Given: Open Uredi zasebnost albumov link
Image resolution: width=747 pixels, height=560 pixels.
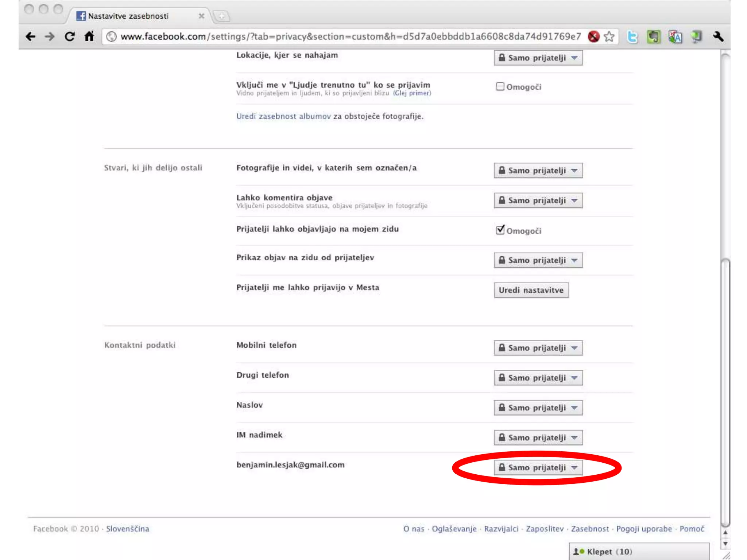Looking at the screenshot, I should (283, 116).
